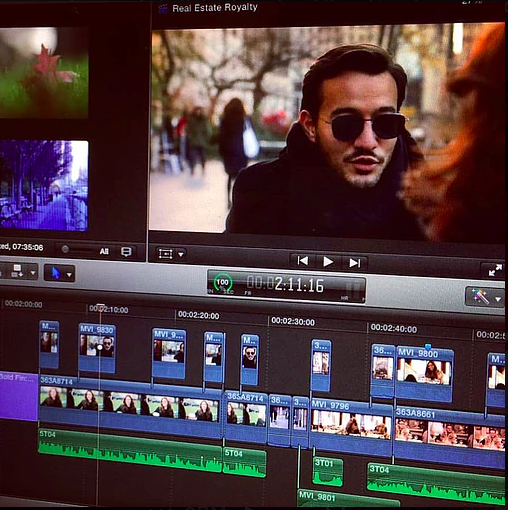Viewport: 508px width, 510px height.
Task: Open the tool selection dropdown arrow
Action: (x=69, y=275)
